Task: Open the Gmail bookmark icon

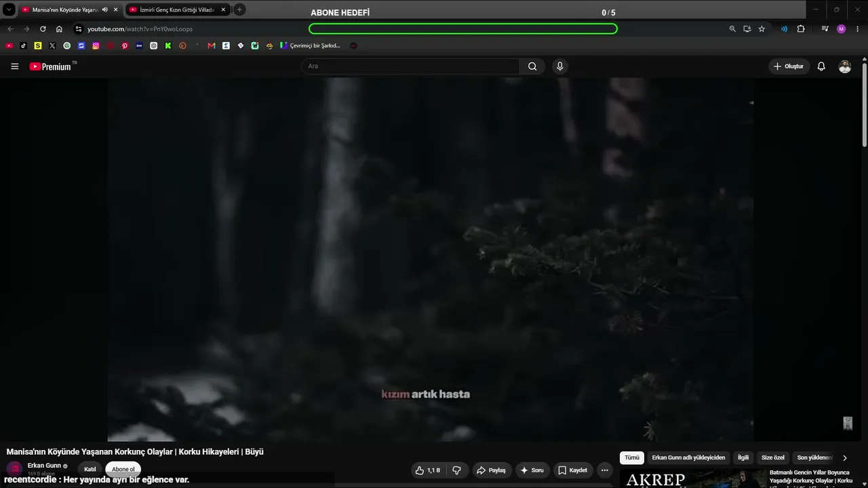Action: pos(212,46)
